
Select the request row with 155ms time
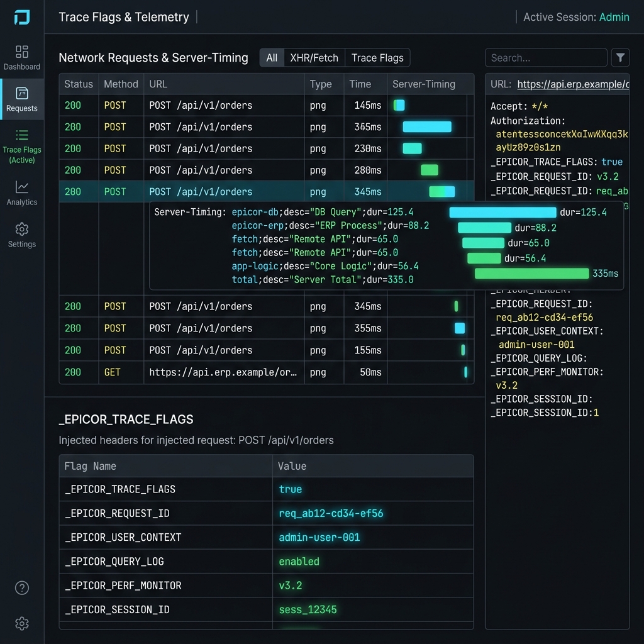tap(267, 350)
